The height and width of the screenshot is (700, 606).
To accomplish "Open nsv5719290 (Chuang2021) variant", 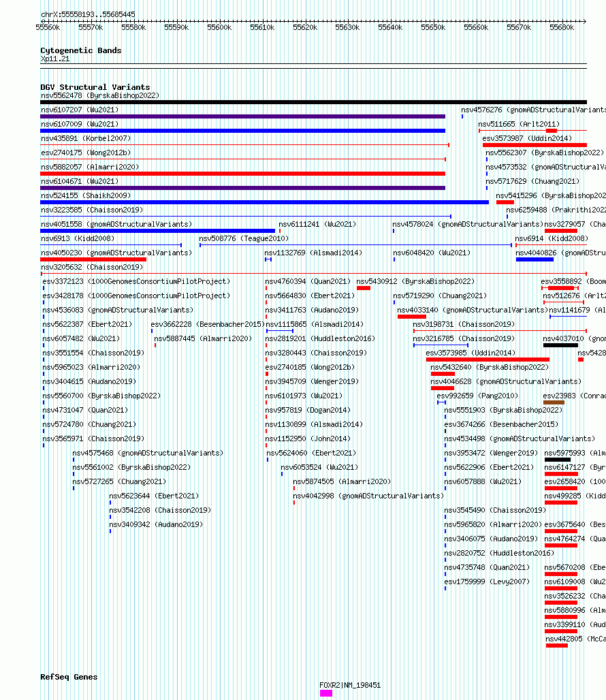I will tap(440, 296).
